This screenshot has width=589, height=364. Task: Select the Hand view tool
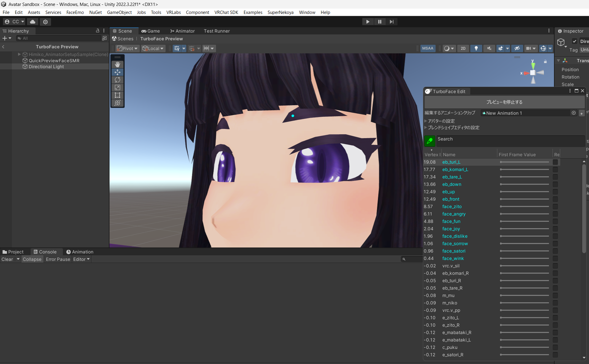pyautogui.click(x=118, y=64)
